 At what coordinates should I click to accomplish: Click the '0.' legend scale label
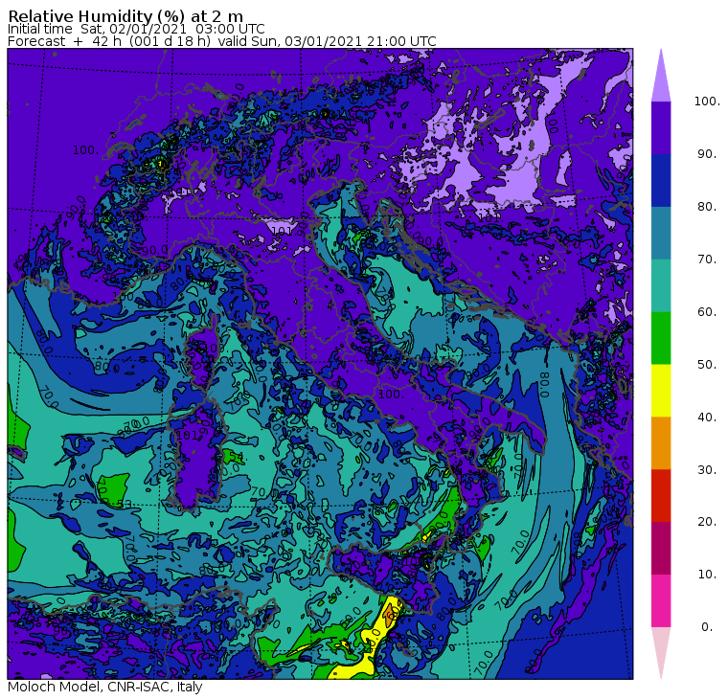[707, 627]
